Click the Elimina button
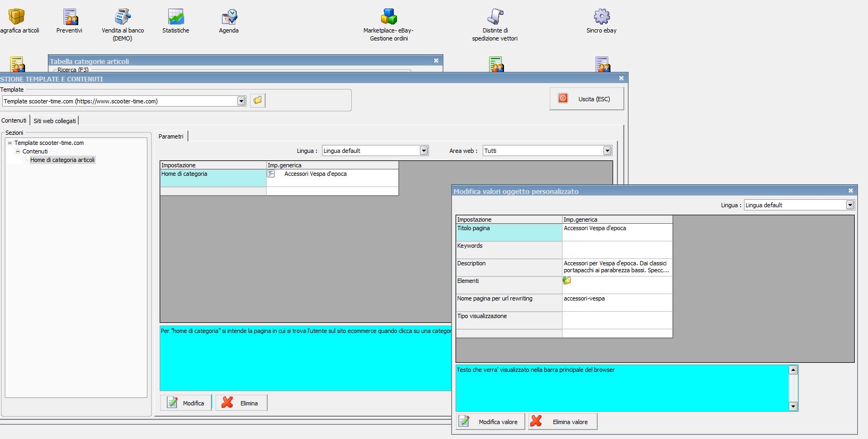868x439 pixels. (241, 403)
